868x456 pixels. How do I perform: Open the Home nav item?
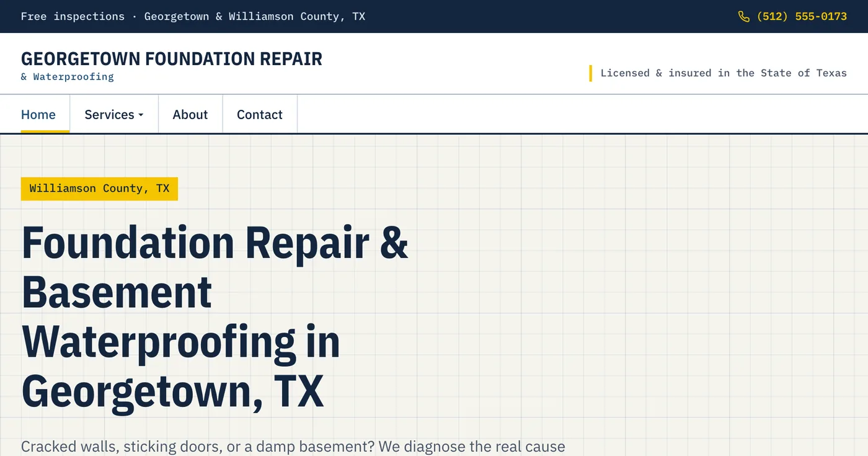pos(38,114)
